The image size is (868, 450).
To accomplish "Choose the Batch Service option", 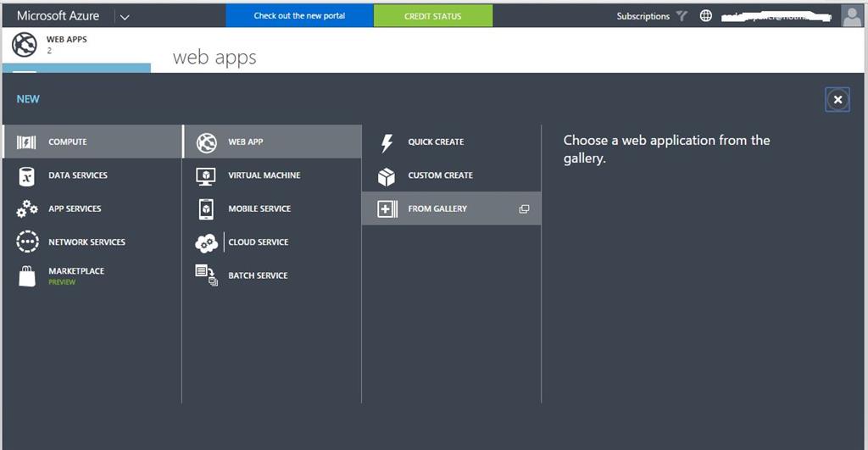I will 272,275.
